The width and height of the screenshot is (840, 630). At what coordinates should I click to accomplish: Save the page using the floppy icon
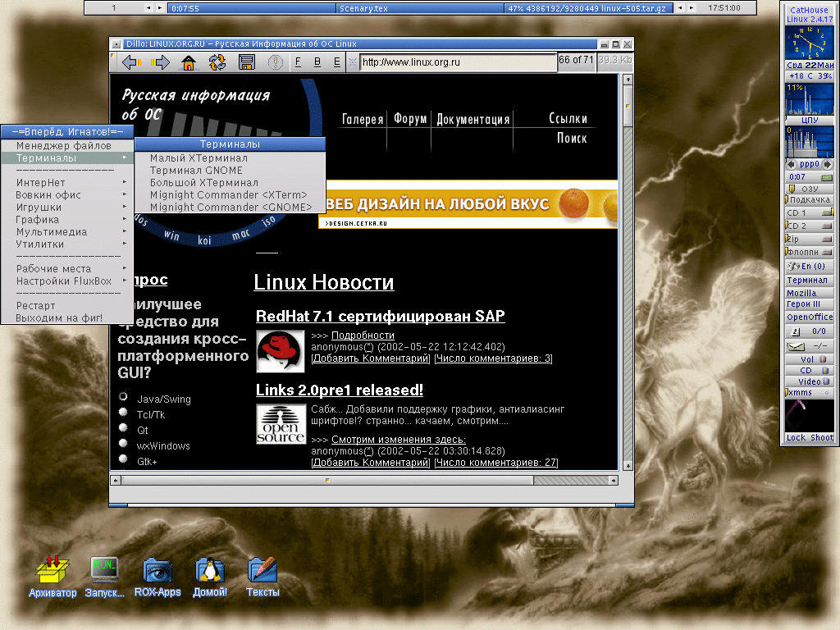[x=246, y=62]
